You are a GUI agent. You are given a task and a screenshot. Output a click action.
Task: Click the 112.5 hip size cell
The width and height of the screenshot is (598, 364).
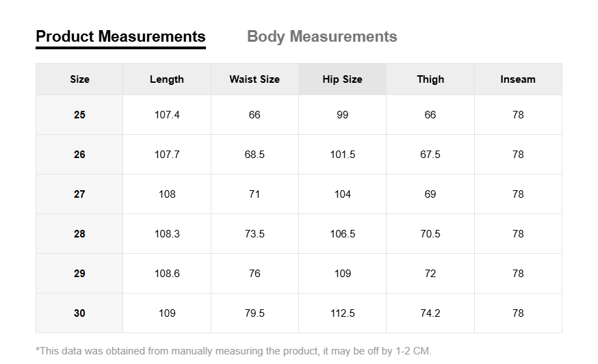[343, 313]
